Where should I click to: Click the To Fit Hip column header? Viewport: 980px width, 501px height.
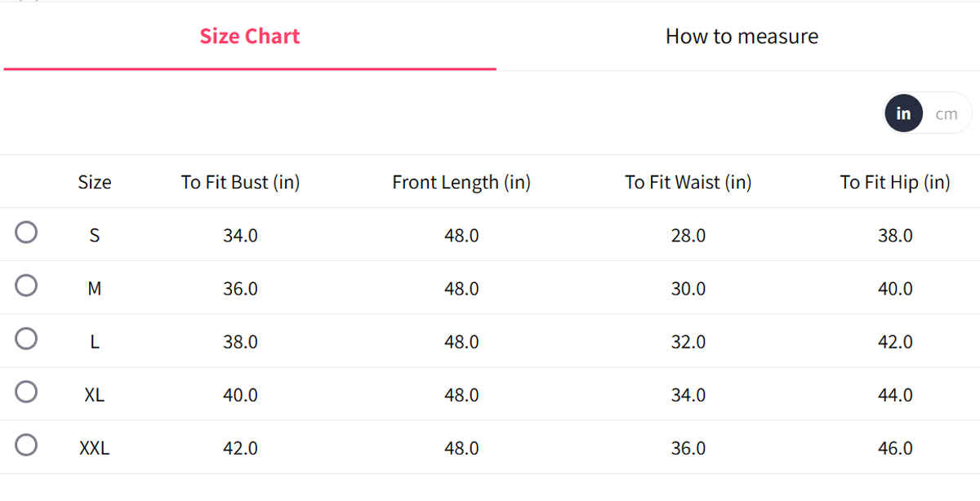point(895,182)
